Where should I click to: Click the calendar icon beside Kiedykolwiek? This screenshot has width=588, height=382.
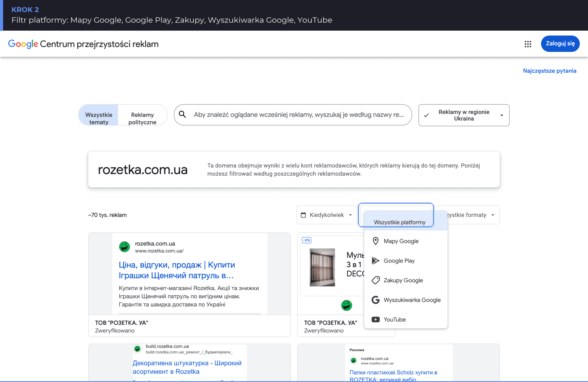[303, 215]
